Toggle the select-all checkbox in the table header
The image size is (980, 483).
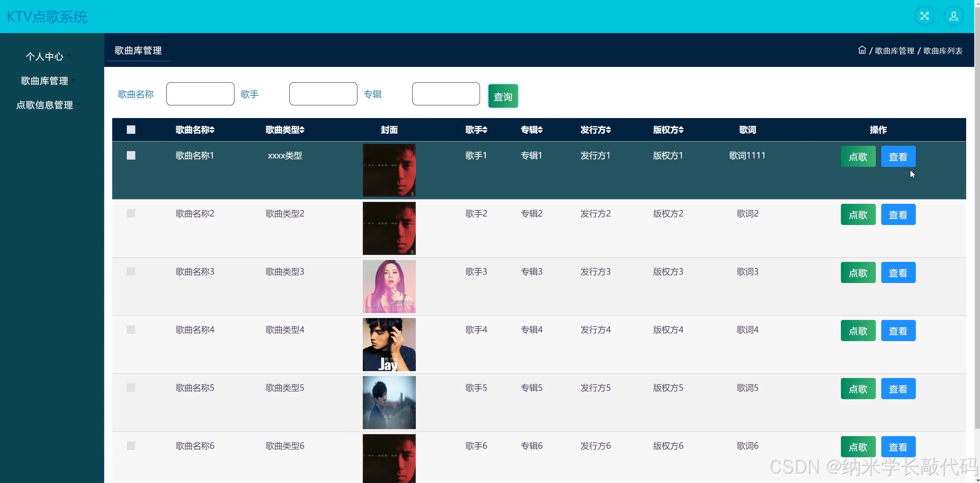tap(131, 130)
